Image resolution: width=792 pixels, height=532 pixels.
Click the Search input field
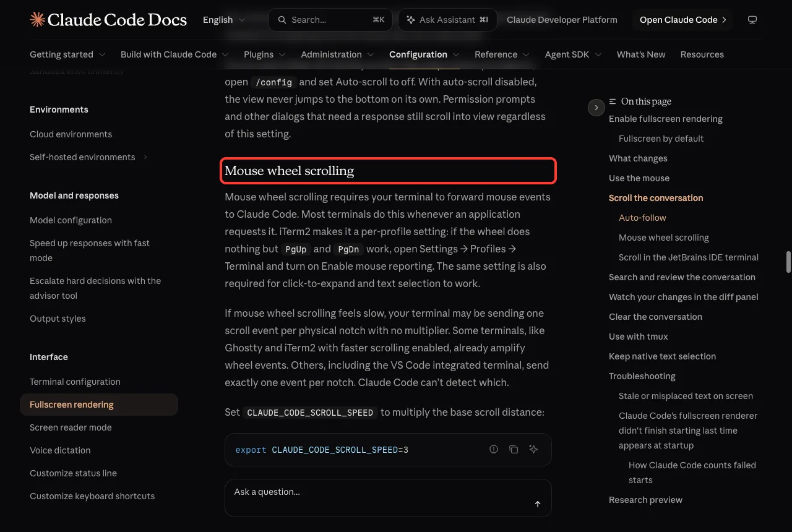point(330,20)
